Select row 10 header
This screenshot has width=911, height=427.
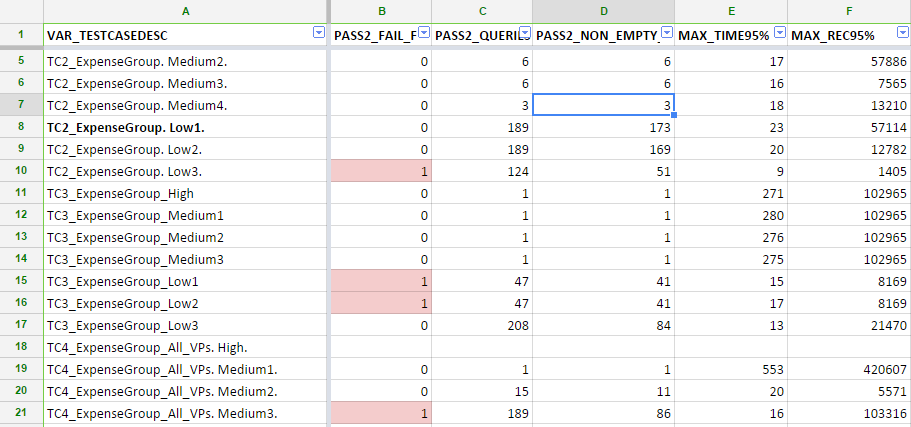point(21,171)
